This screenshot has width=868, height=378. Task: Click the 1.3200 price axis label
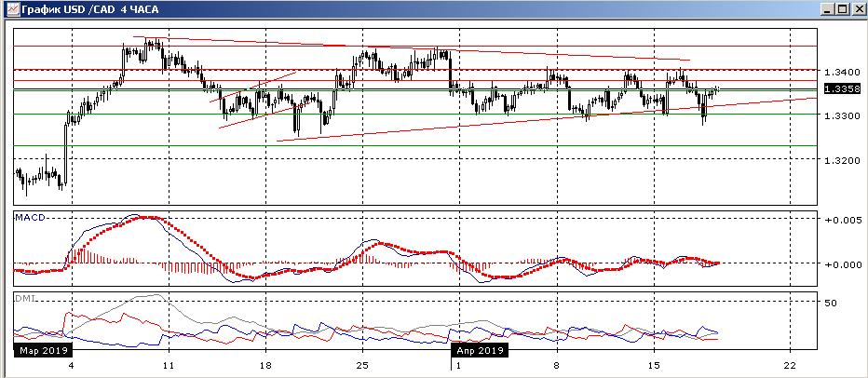click(x=840, y=160)
